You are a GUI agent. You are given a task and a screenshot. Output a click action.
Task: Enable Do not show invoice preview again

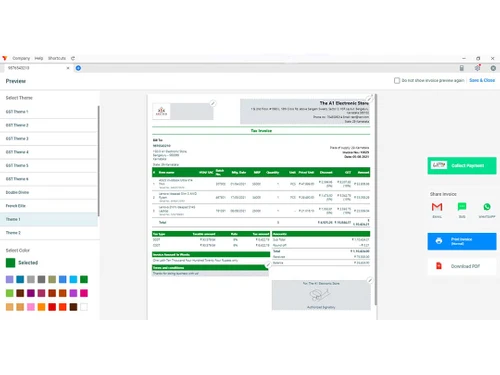(397, 80)
